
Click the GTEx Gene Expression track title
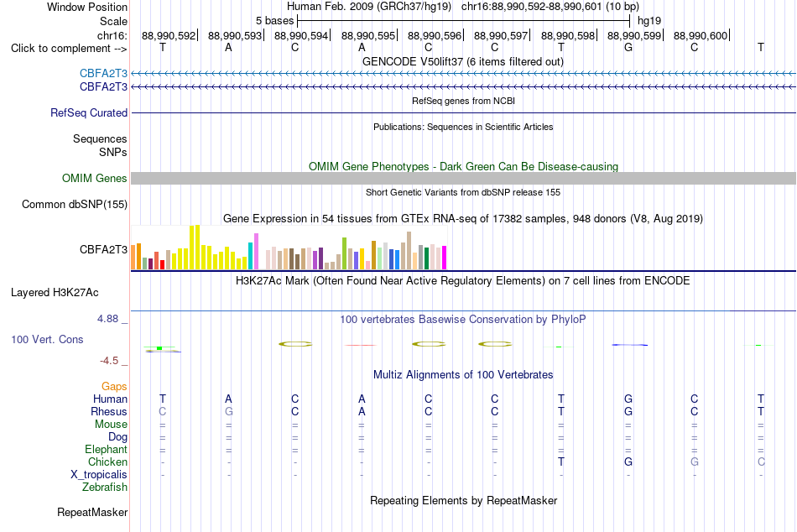(x=463, y=219)
